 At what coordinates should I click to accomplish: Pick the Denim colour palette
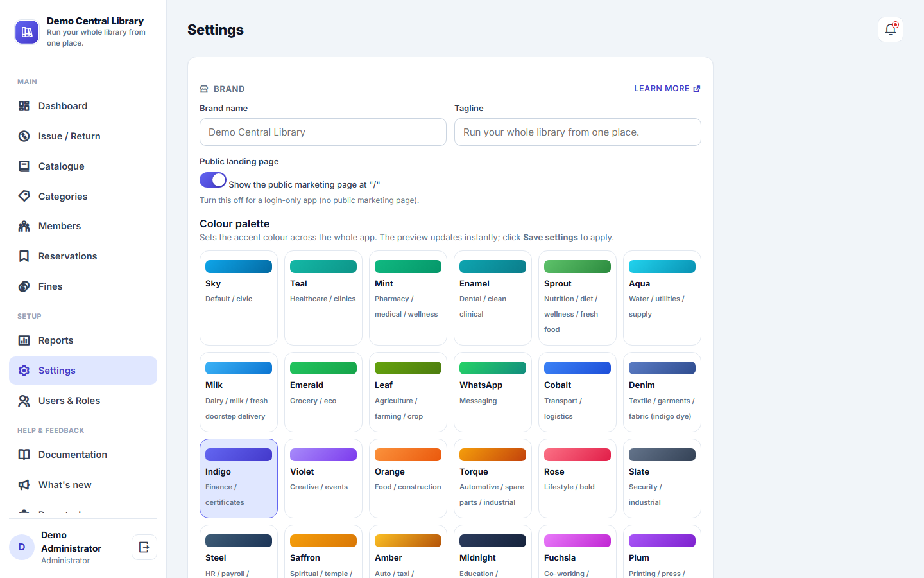662,392
